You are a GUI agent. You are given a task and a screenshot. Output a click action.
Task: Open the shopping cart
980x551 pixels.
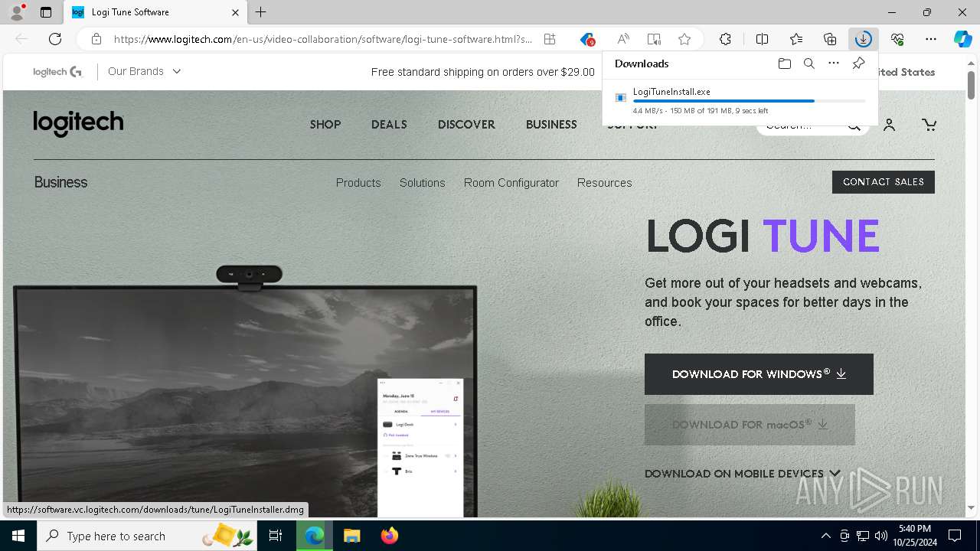click(929, 125)
